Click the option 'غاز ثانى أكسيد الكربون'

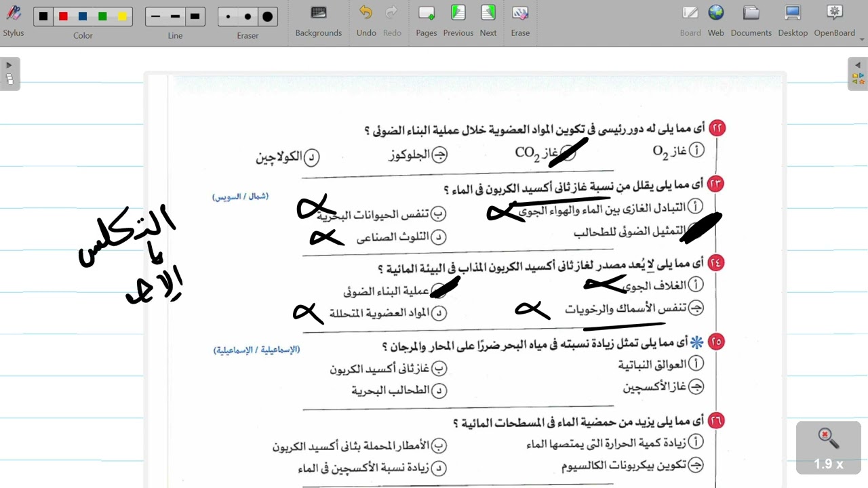click(389, 369)
